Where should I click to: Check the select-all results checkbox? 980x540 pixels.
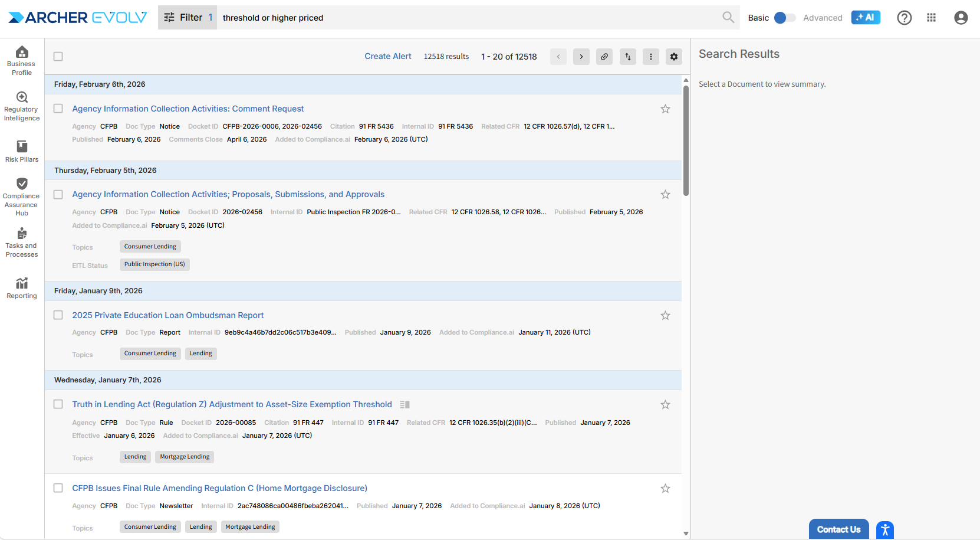pos(58,57)
